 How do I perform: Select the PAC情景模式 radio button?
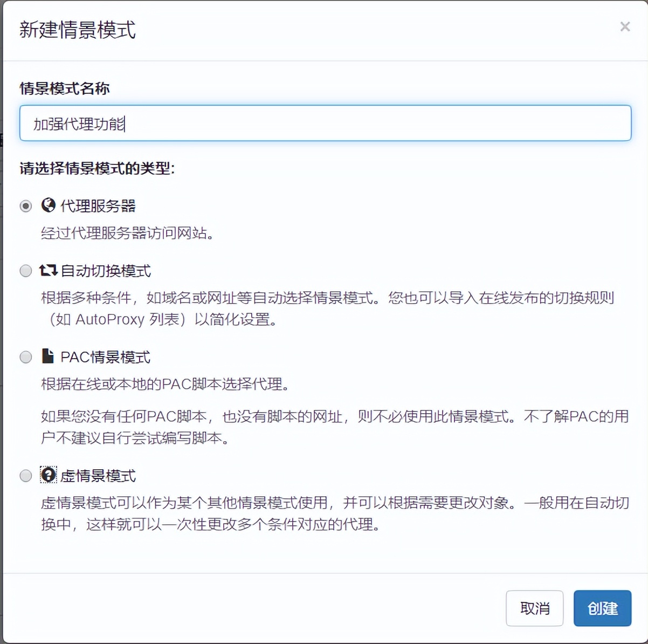[25, 357]
